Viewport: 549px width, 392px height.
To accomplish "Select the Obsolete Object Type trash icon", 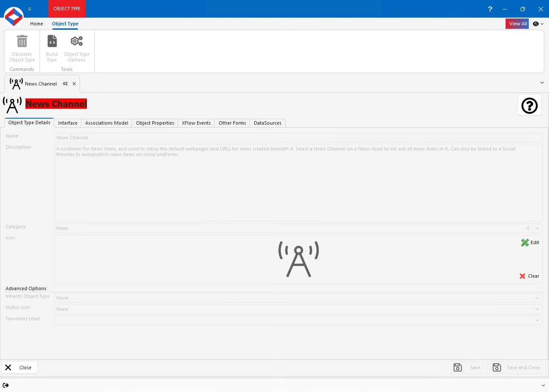I will point(22,41).
